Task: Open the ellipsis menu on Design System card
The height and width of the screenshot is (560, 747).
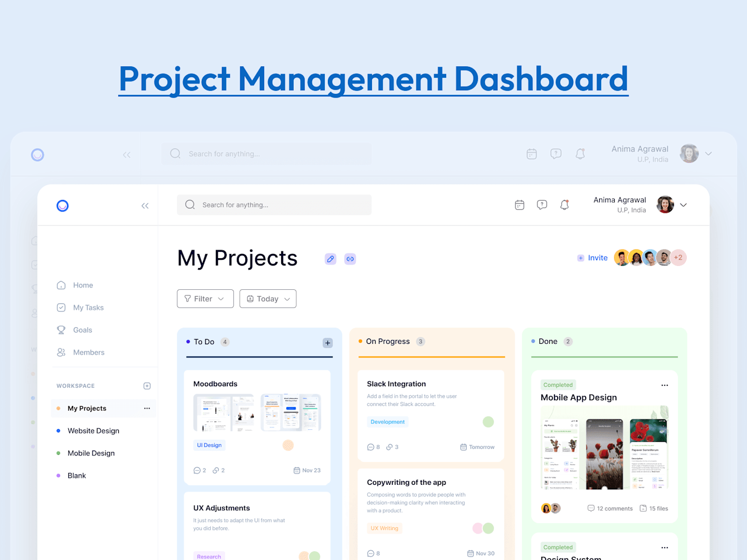Action: coord(665,548)
